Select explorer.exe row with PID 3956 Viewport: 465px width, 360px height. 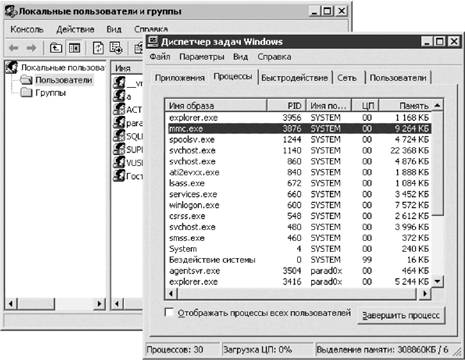coord(299,118)
